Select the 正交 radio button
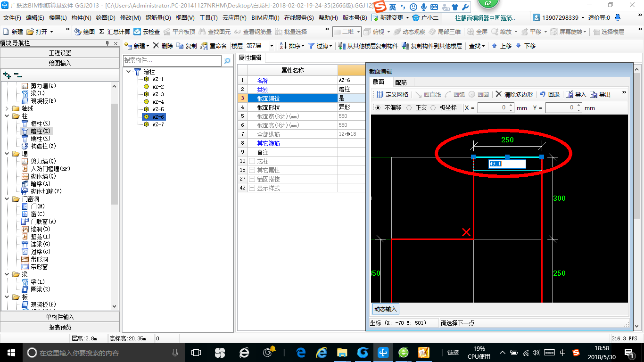The width and height of the screenshot is (644, 362). (409, 107)
